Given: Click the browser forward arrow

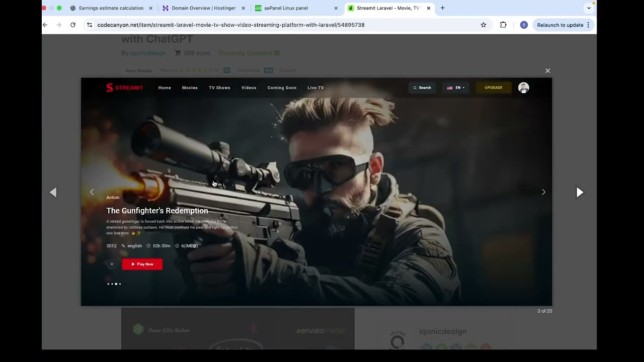Looking at the screenshot, I should click(x=59, y=25).
